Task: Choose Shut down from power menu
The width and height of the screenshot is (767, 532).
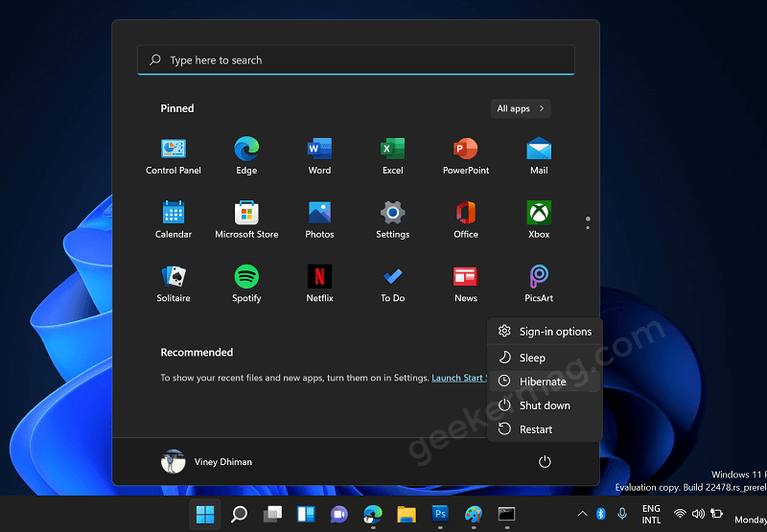Action: tap(545, 405)
